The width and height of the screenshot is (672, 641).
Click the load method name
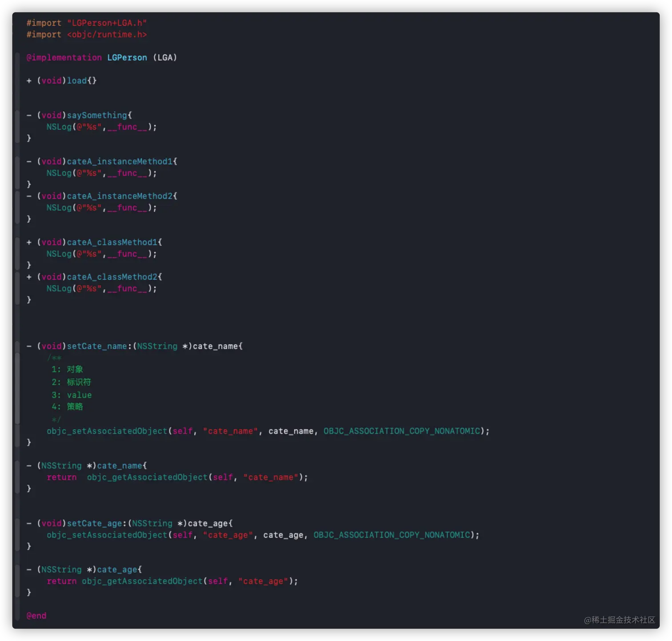click(x=77, y=81)
